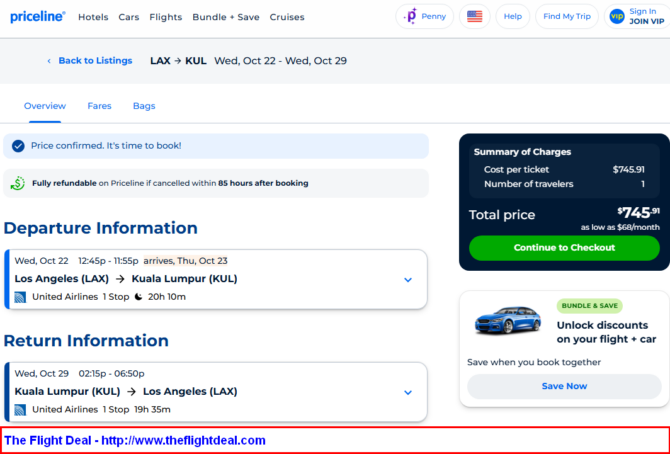The image size is (670, 454).
Task: Click United Airlines logo in return card
Action: click(20, 410)
